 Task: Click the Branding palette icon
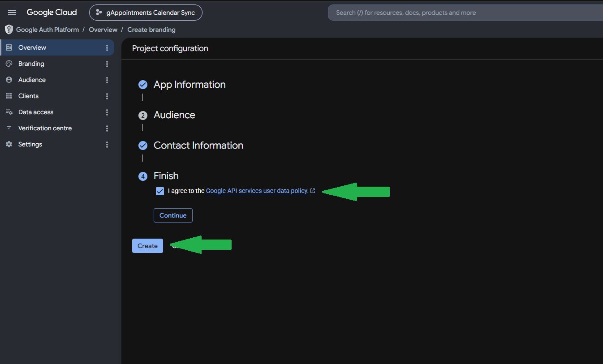9,64
